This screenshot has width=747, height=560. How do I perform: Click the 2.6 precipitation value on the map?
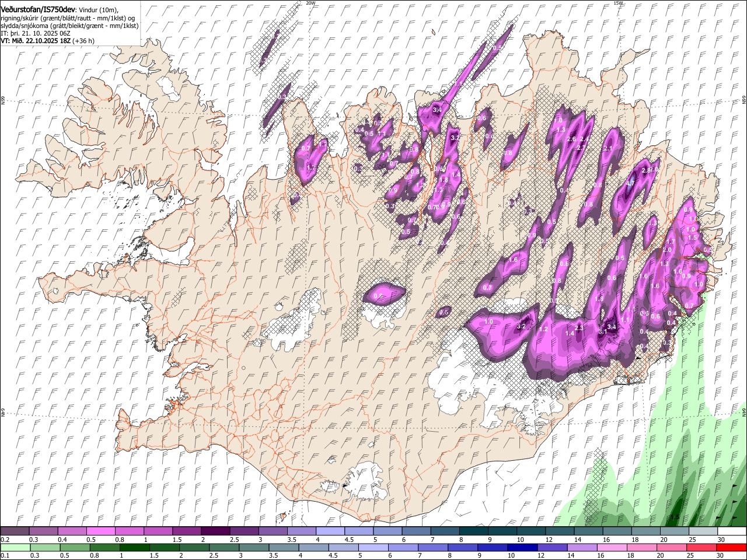click(x=571, y=139)
